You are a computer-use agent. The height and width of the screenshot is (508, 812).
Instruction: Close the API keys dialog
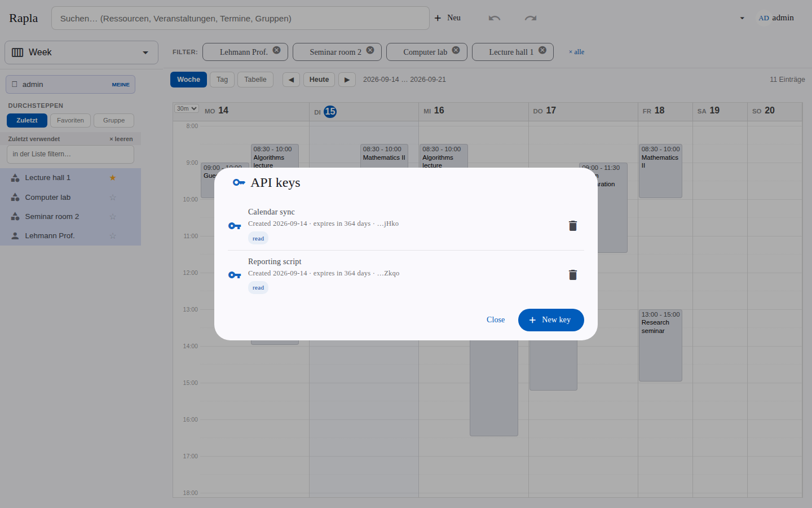pos(496,320)
